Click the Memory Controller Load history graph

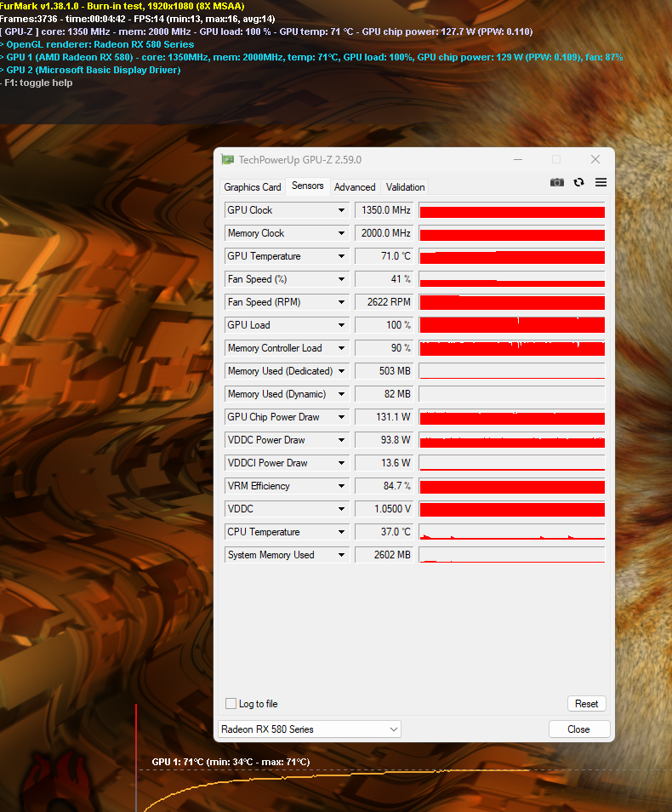[512, 348]
